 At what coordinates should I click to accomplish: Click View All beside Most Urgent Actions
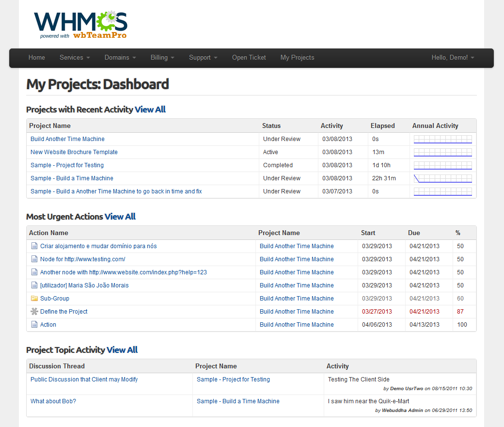(120, 217)
